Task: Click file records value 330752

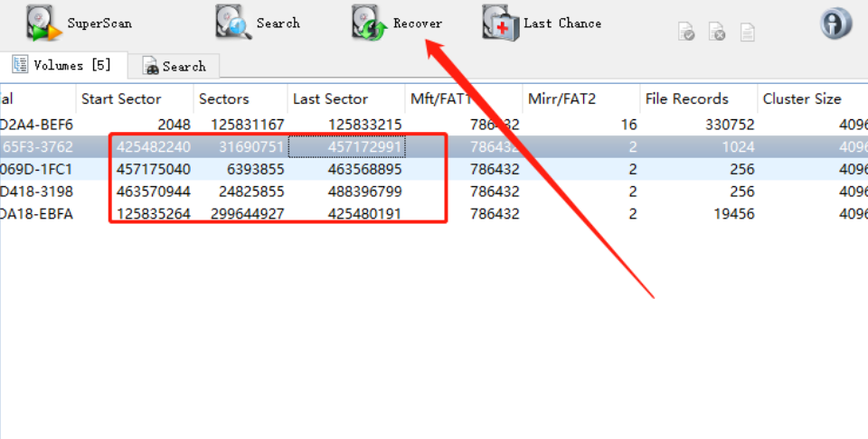Action: pyautogui.click(x=730, y=125)
